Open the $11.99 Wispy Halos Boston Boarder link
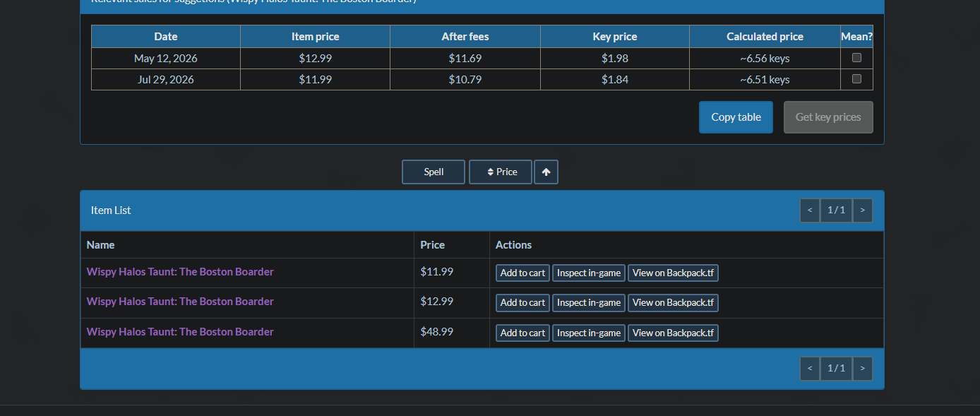The height and width of the screenshot is (416, 980). click(180, 272)
